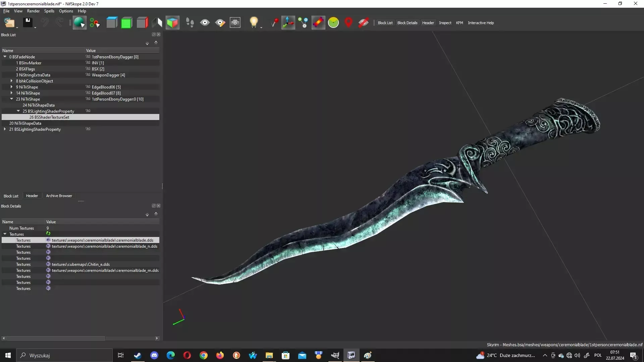Toggle Header panel toolbar button

pos(428,23)
